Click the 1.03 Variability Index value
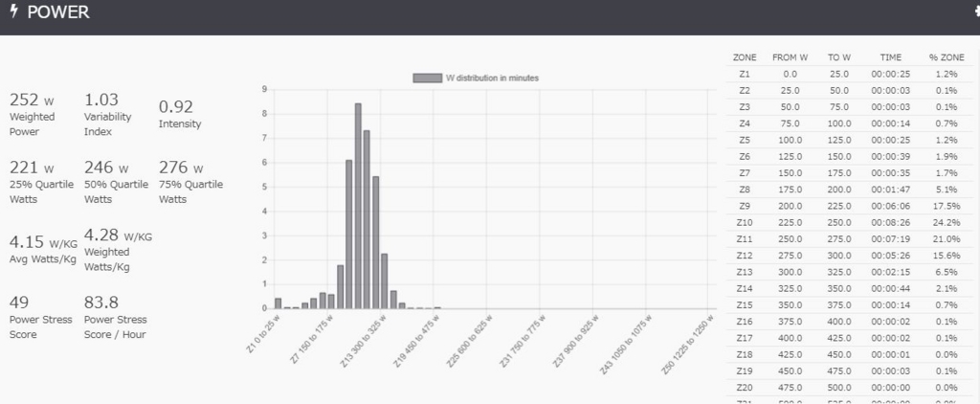Screen dimensions: 980x404 (101, 100)
